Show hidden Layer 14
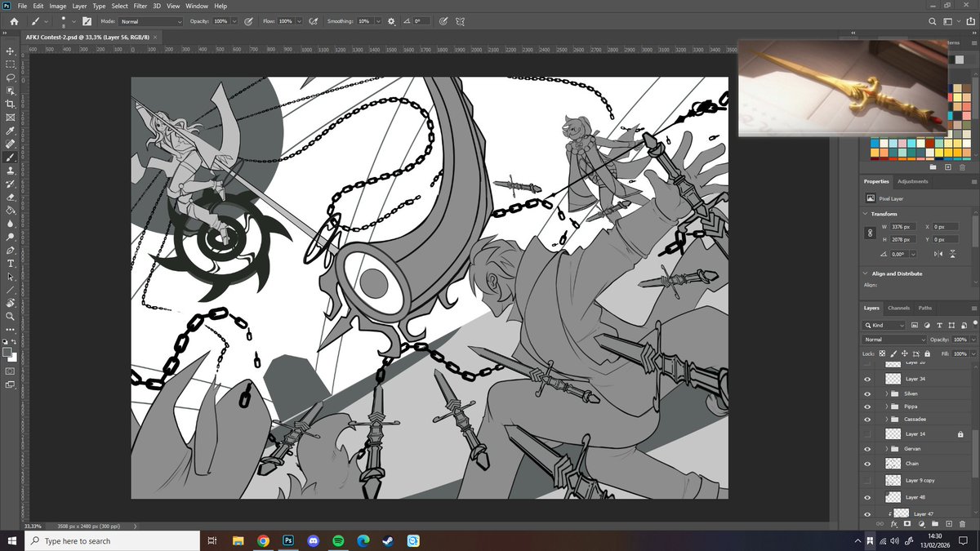 867,434
